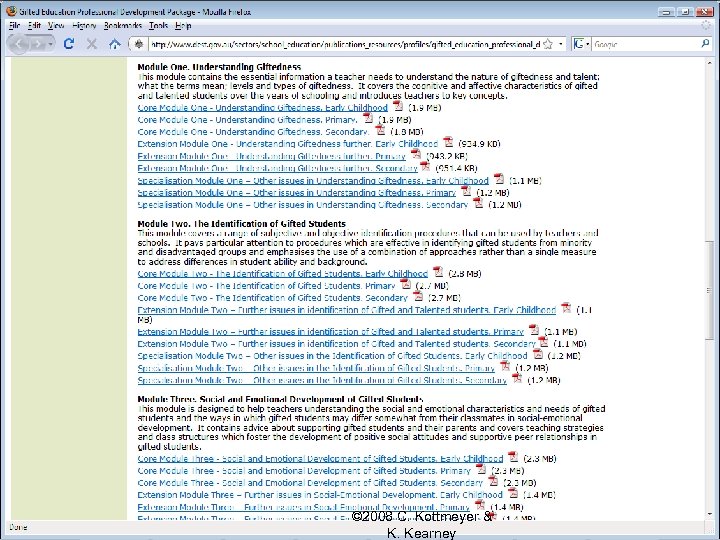720x540 pixels.
Task: Open Extension Module One Early Childhood link
Action: tap(287, 144)
